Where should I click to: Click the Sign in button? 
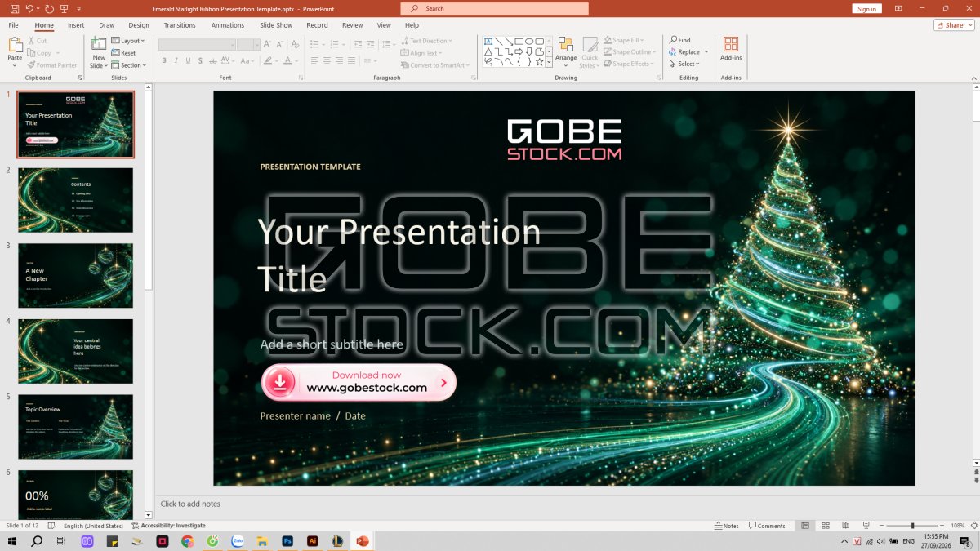tap(866, 8)
